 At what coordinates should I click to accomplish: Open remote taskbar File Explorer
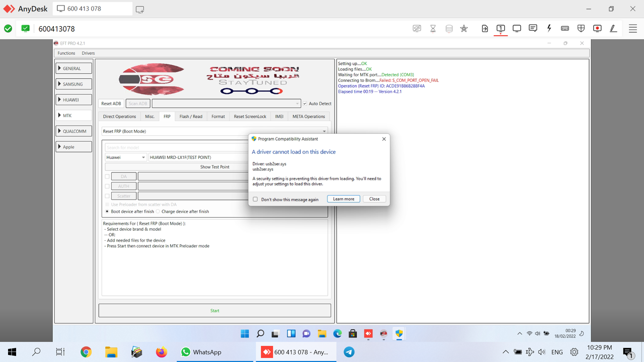322,333
